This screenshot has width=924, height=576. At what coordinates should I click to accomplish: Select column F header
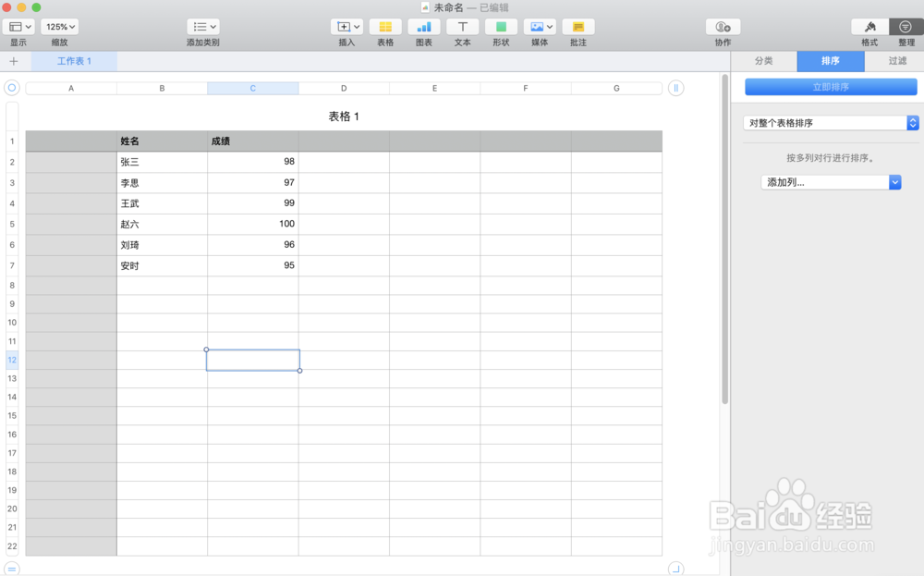point(526,88)
